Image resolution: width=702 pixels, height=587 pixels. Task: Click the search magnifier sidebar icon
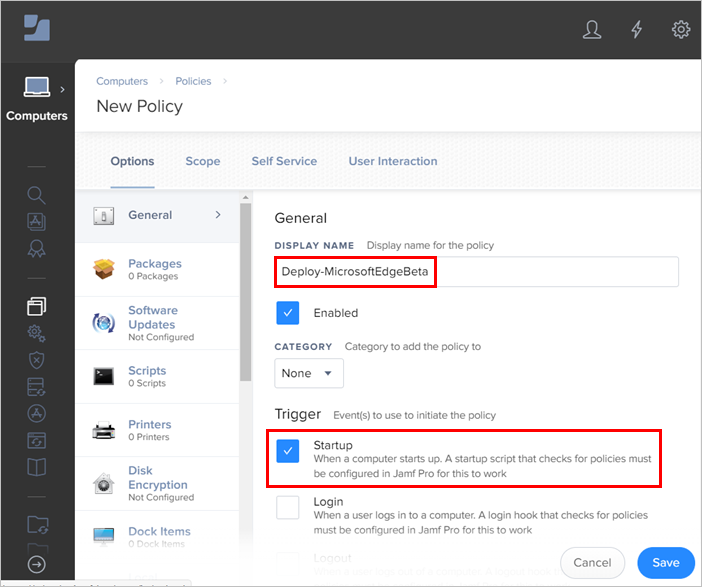click(x=36, y=195)
